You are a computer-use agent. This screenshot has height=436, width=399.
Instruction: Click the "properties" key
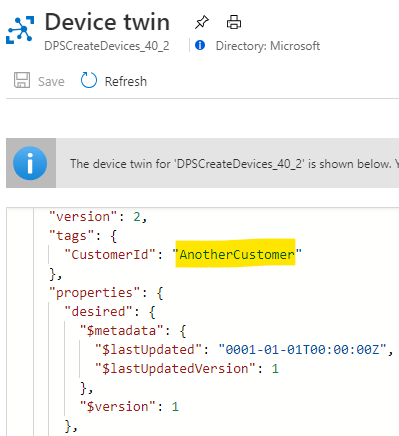[95, 293]
